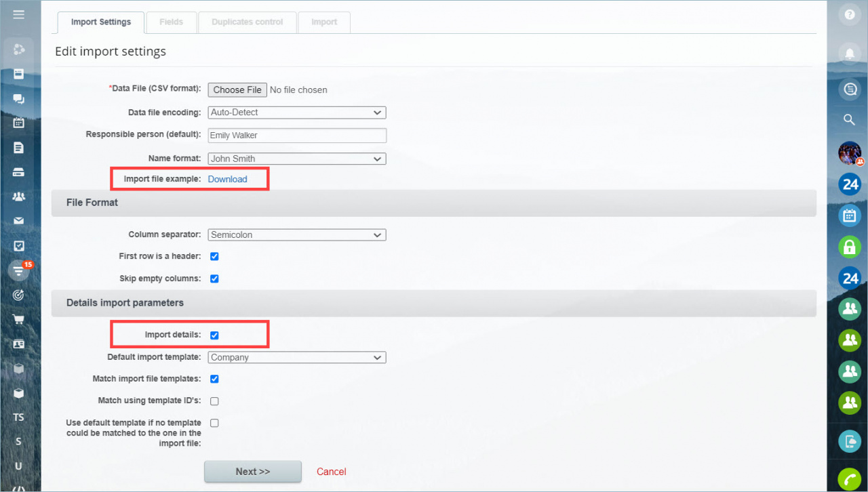Click the red Cancel link
This screenshot has width=868, height=492.
[x=332, y=472]
